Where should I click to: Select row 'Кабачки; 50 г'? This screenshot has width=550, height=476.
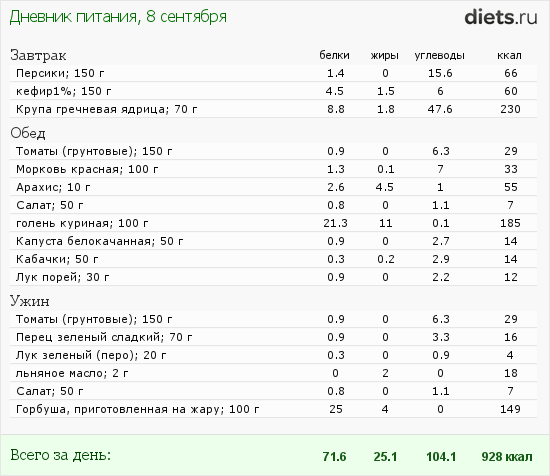pyautogui.click(x=274, y=259)
